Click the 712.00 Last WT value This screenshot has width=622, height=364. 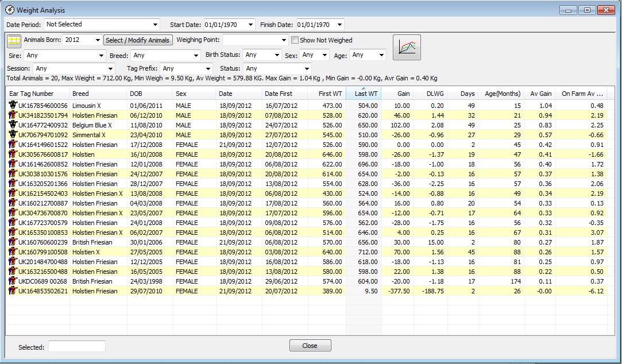pyautogui.click(x=366, y=252)
